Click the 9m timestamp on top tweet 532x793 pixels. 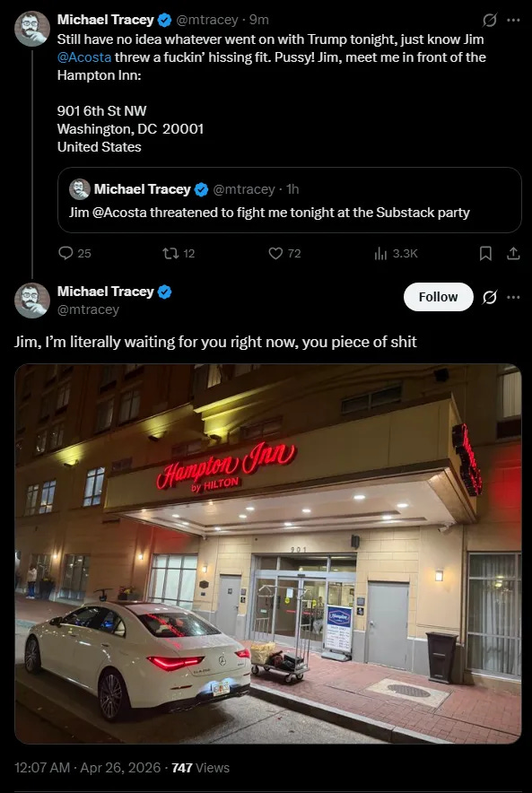tap(259, 20)
